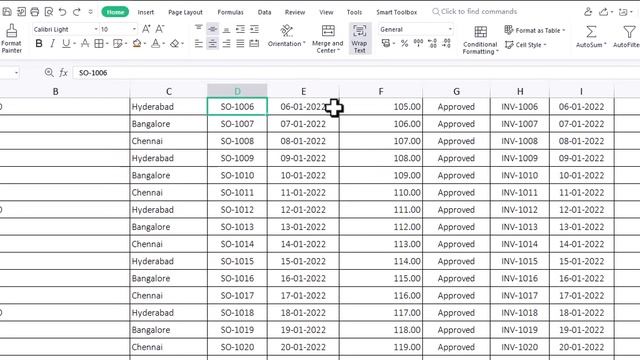The height and width of the screenshot is (360, 640).
Task: Click the formula bar showing SO-1006
Action: pos(355,73)
